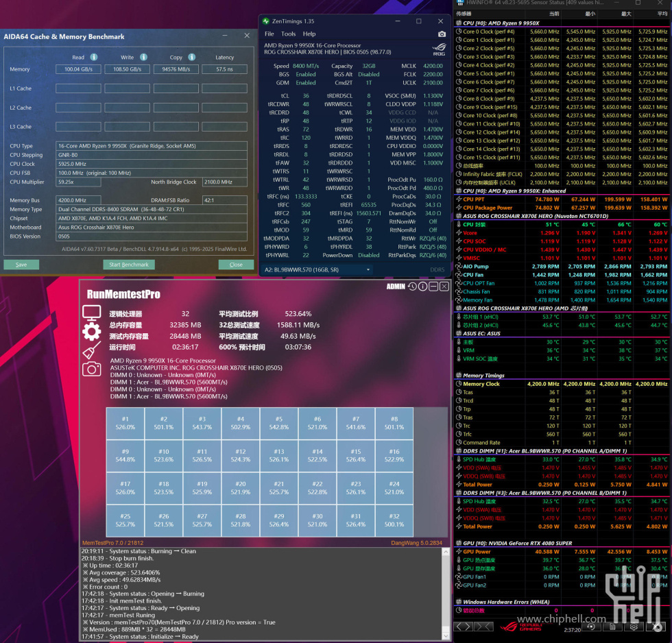Minimize RunMemtestPro with its dash button
This screenshot has height=643, width=672.
pos(433,286)
